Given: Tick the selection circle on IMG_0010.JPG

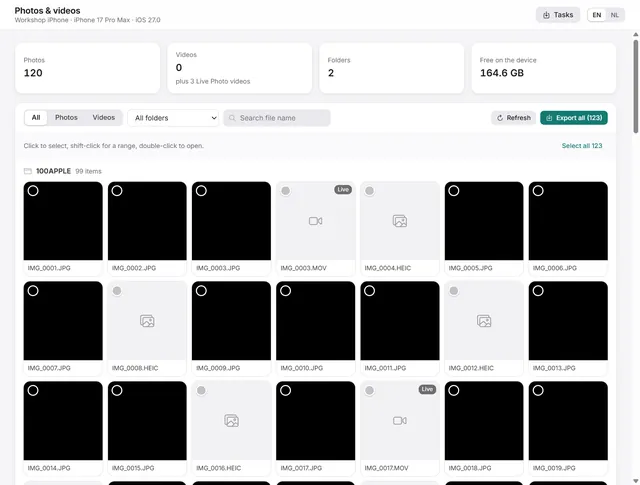Looking at the screenshot, I should 285,291.
